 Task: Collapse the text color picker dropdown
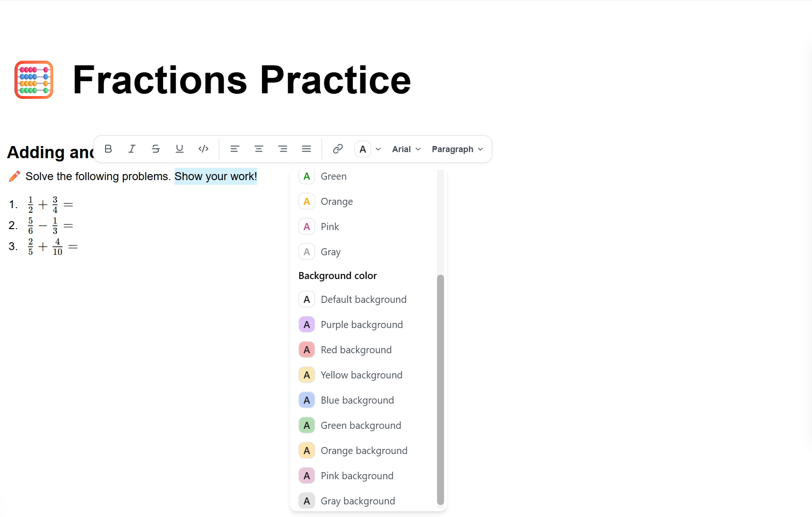tap(368, 149)
